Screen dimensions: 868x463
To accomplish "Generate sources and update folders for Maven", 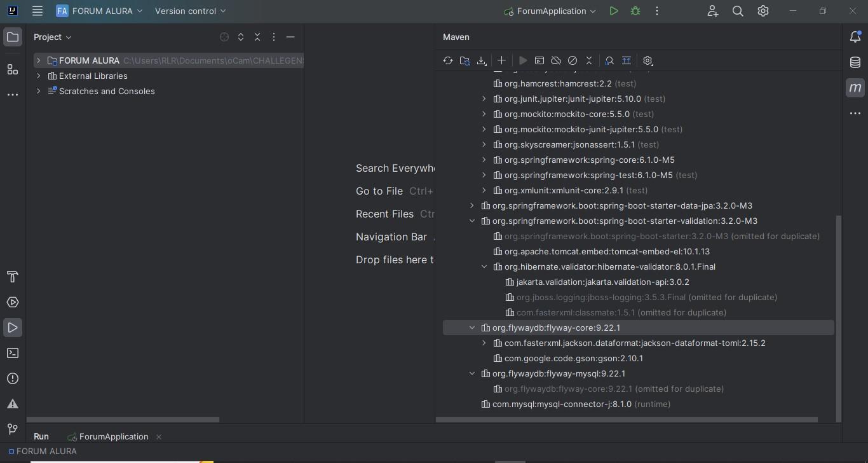I will coord(465,60).
